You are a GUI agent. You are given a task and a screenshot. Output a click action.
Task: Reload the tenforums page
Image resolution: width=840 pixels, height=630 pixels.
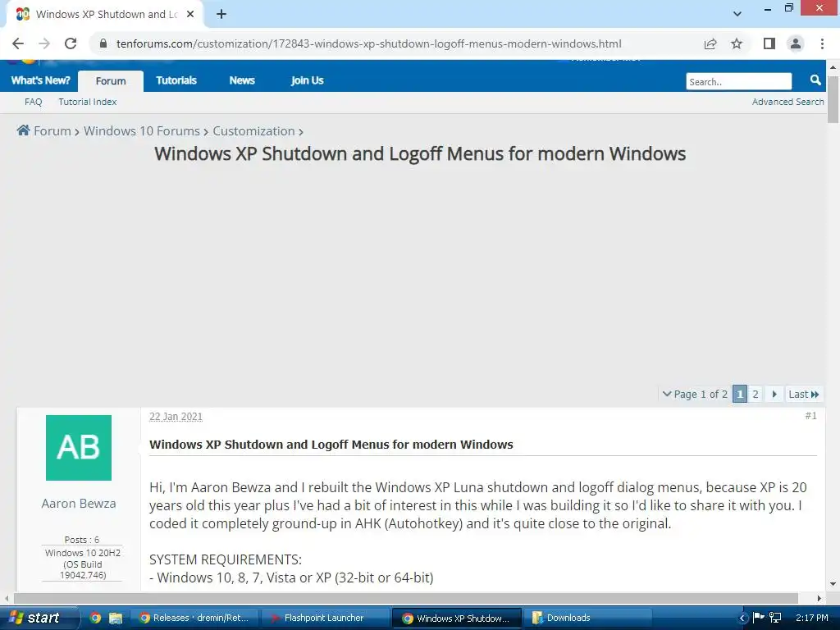(71, 43)
